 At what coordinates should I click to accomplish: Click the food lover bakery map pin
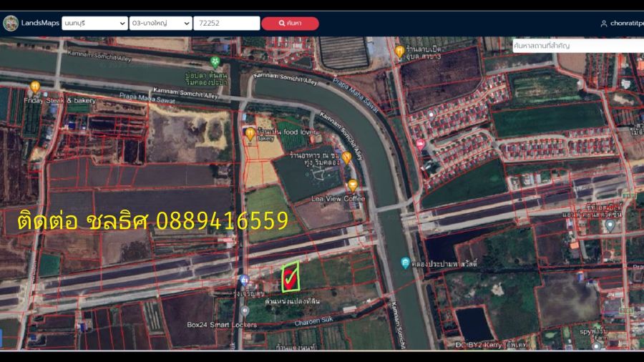pyautogui.click(x=250, y=133)
